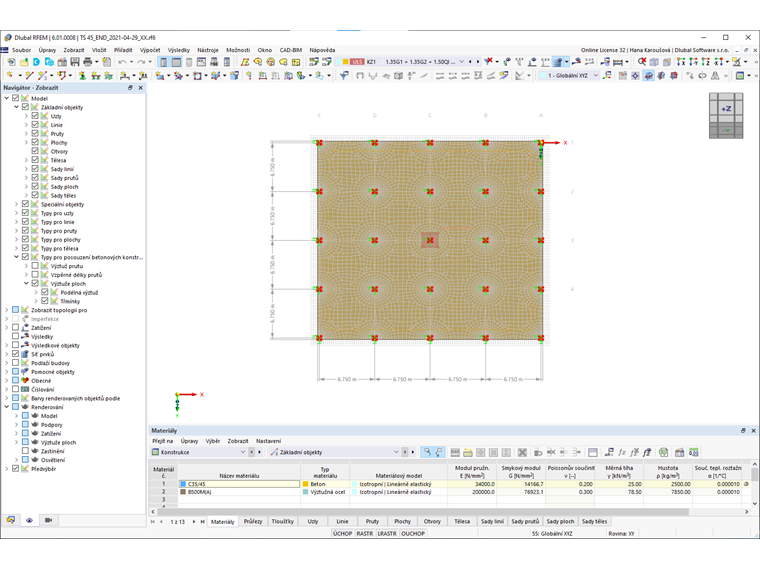
Task: Open the Nástroje menu
Action: pos(207,50)
